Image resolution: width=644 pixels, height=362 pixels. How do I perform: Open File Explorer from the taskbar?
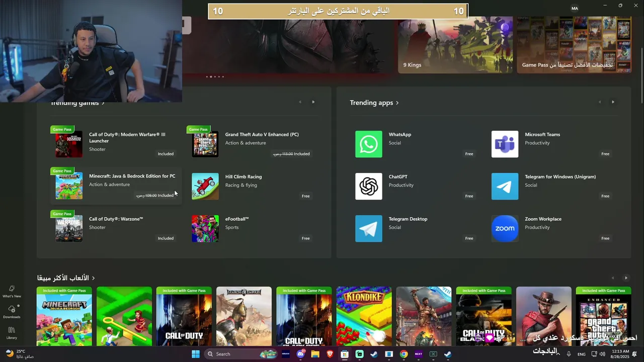tap(315, 354)
